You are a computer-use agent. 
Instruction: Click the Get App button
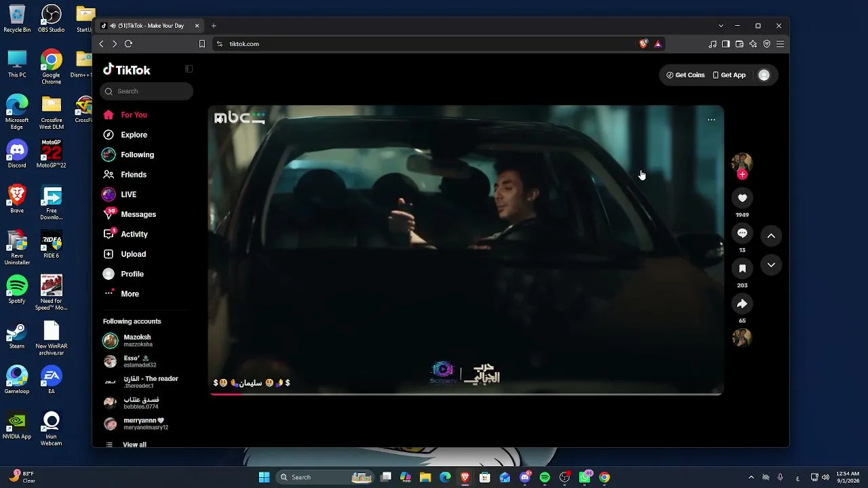729,75
